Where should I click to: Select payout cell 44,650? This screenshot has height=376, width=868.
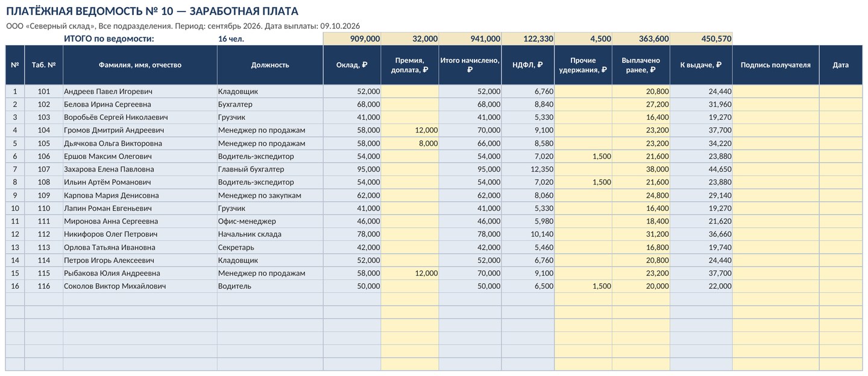coord(702,169)
